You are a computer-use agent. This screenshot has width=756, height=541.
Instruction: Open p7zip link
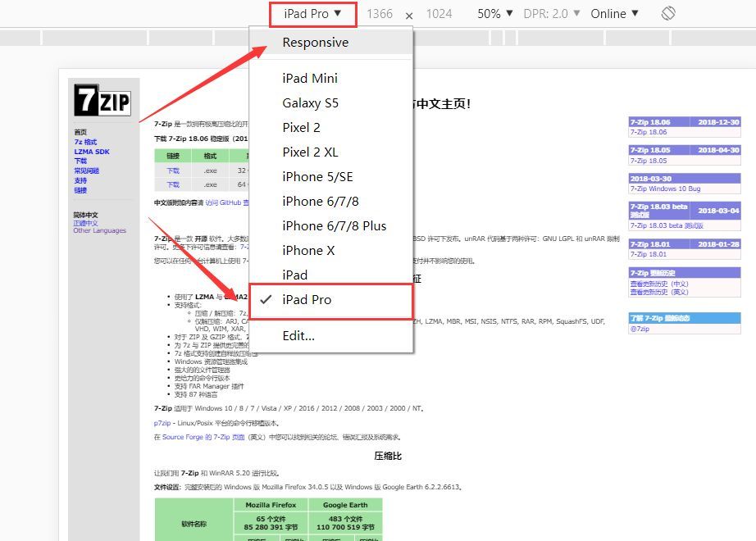tap(162, 423)
